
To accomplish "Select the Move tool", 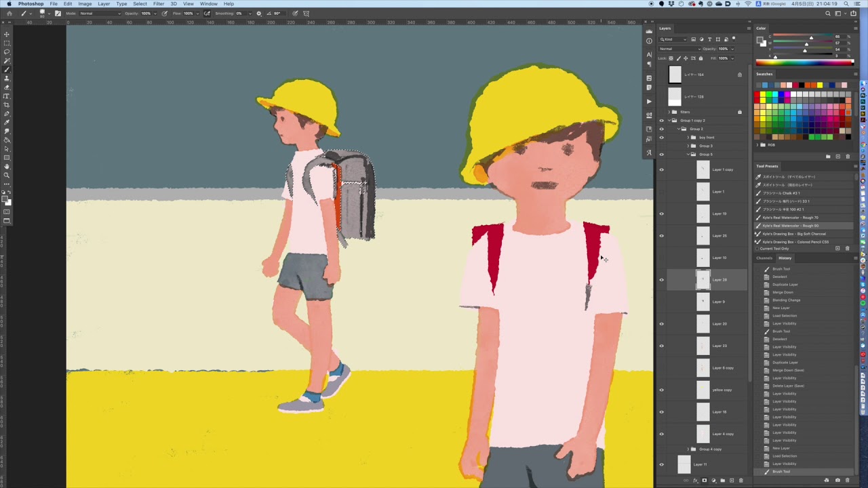I will [7, 35].
